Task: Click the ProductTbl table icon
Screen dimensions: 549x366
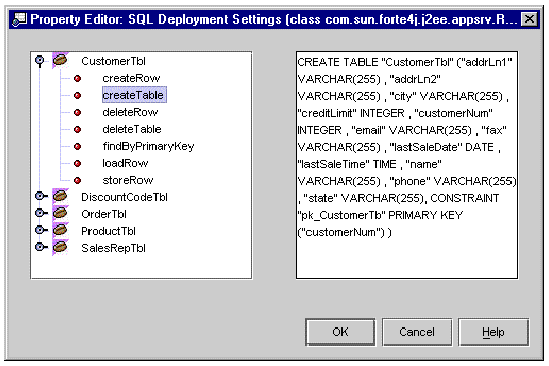Action: pyautogui.click(x=60, y=230)
